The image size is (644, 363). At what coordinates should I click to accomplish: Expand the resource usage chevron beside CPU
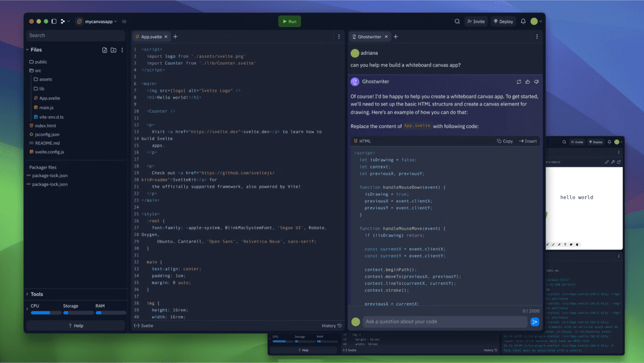pyautogui.click(x=28, y=309)
